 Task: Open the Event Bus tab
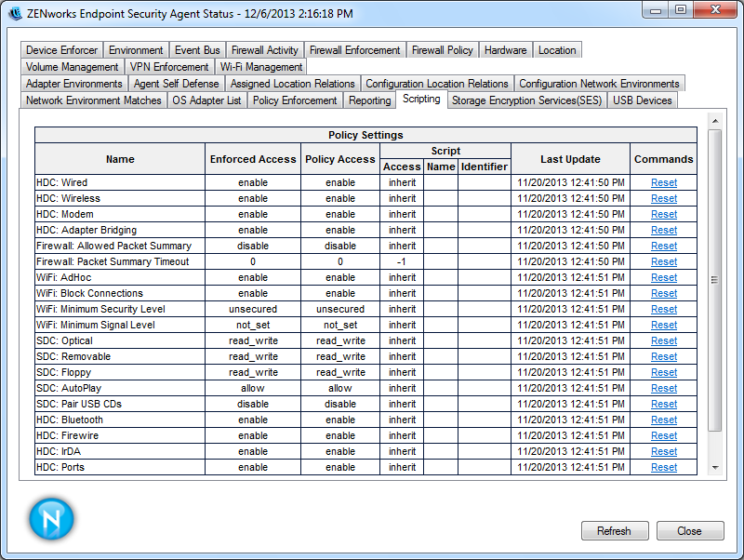[197, 50]
